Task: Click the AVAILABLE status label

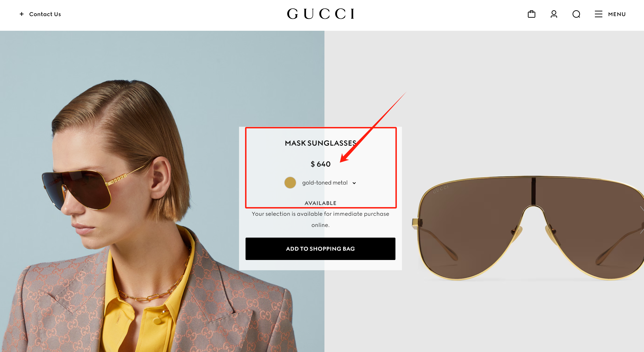Action: (320, 203)
